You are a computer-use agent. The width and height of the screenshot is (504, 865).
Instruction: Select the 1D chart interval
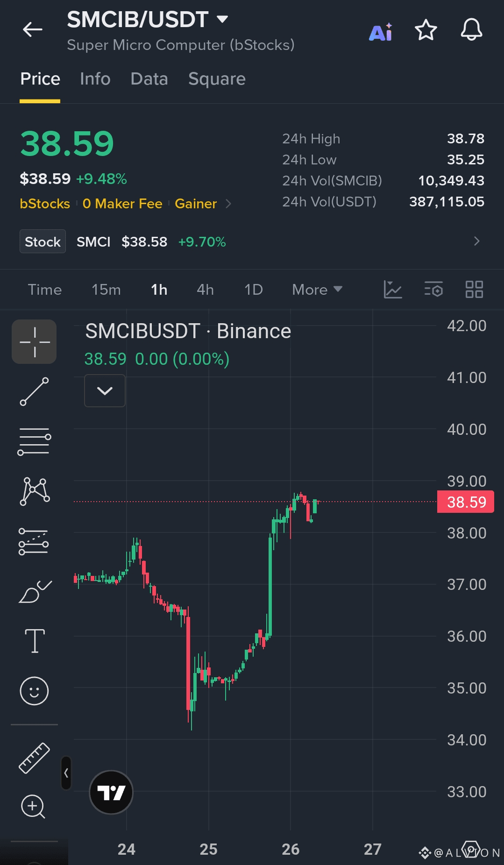point(254,290)
